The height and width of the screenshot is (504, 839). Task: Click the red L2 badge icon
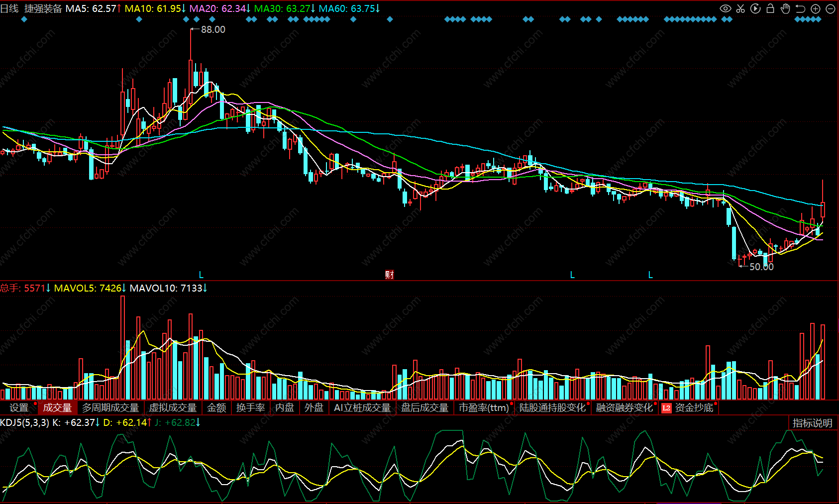point(666,408)
